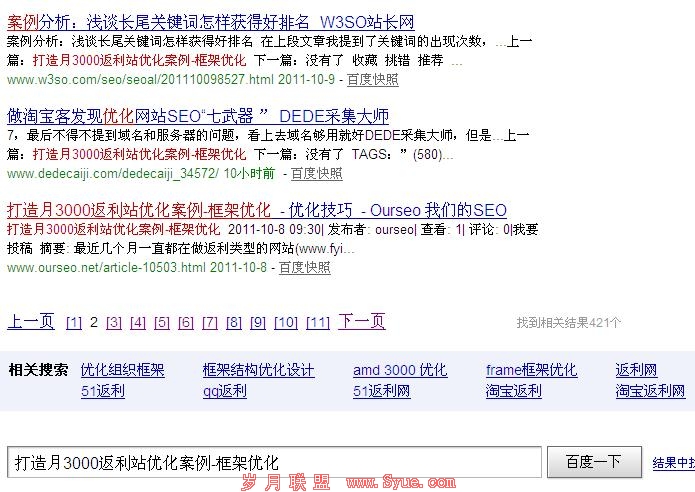Click related search 优化组织框架
The image size is (695, 492).
click(122, 371)
